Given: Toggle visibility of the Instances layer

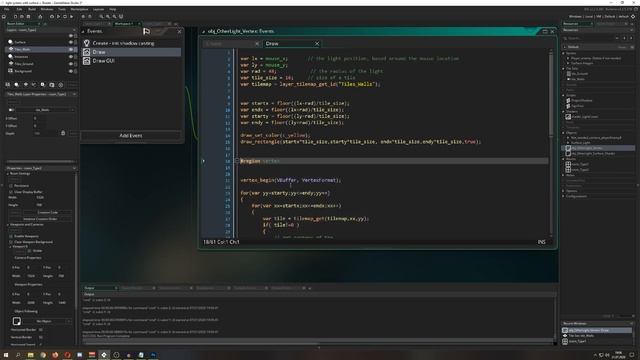Looking at the screenshot, I should click(71, 56).
